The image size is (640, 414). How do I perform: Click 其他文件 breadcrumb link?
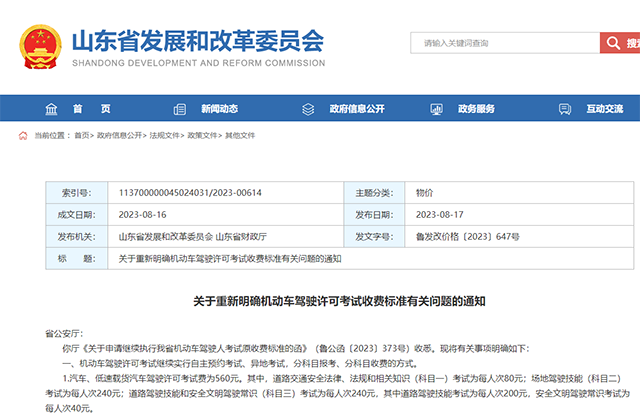click(x=240, y=135)
